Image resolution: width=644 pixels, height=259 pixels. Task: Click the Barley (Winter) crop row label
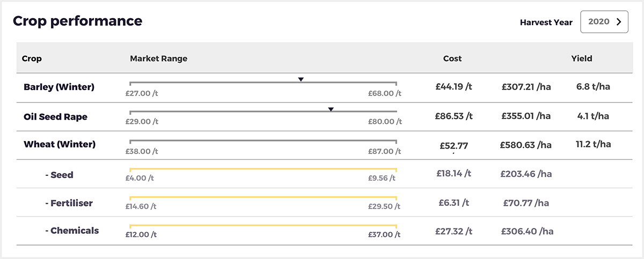(59, 87)
